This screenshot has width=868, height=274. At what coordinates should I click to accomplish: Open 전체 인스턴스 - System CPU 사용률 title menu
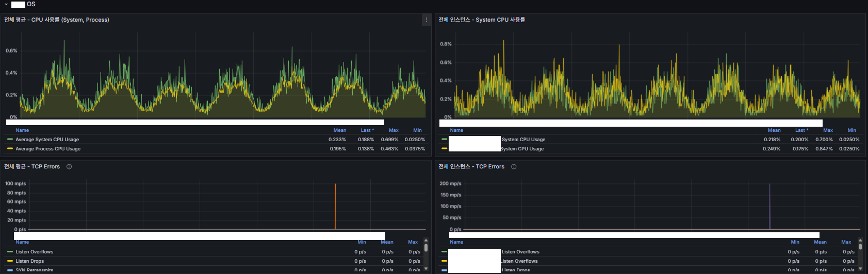pos(482,20)
